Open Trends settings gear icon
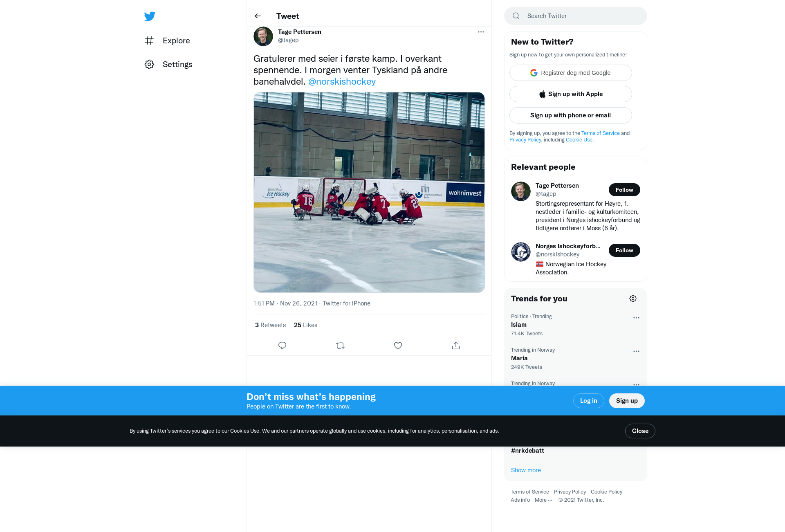The width and height of the screenshot is (785, 532). 633,299
